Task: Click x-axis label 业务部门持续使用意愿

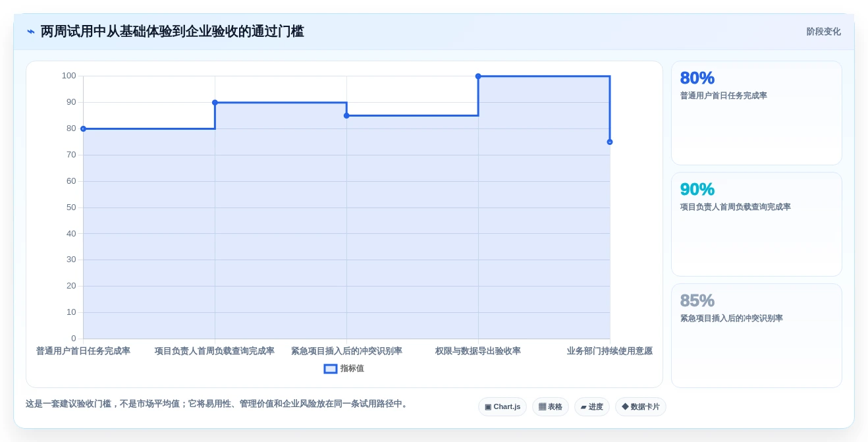Action: pyautogui.click(x=610, y=351)
